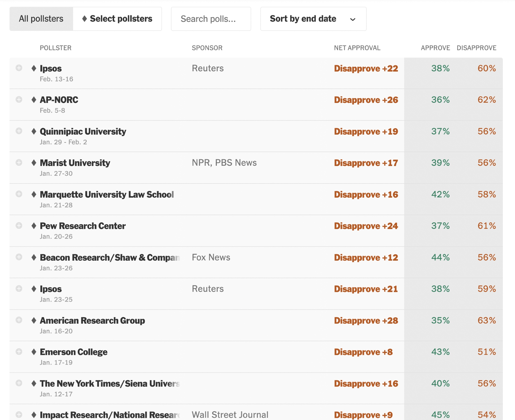Expand the Impact Research/National Research poll row
The width and height of the screenshot is (515, 420).
click(19, 414)
